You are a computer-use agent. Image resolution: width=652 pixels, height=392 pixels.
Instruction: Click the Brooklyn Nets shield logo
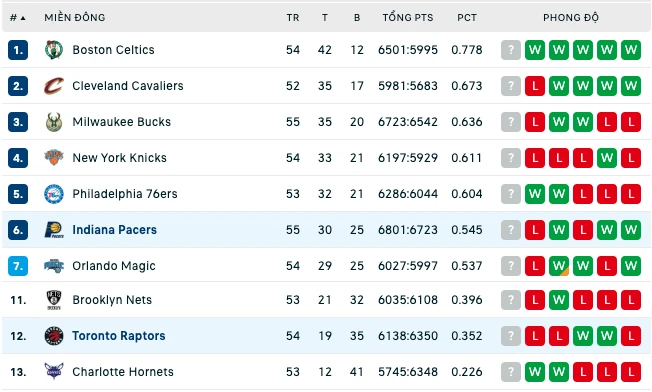54,300
